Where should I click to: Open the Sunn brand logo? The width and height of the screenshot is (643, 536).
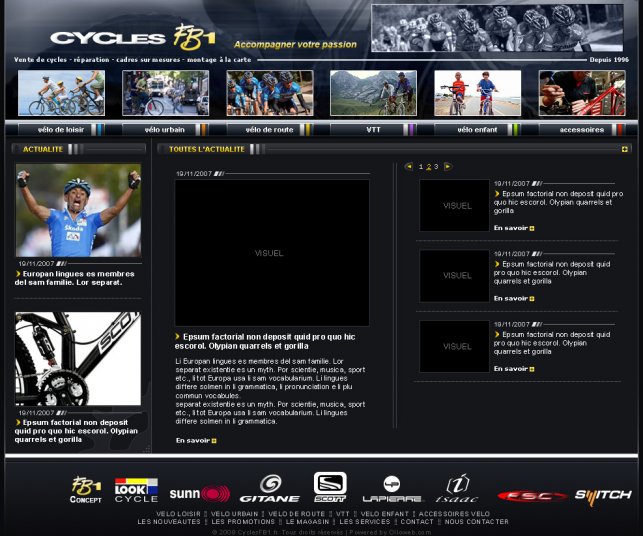coord(199,493)
